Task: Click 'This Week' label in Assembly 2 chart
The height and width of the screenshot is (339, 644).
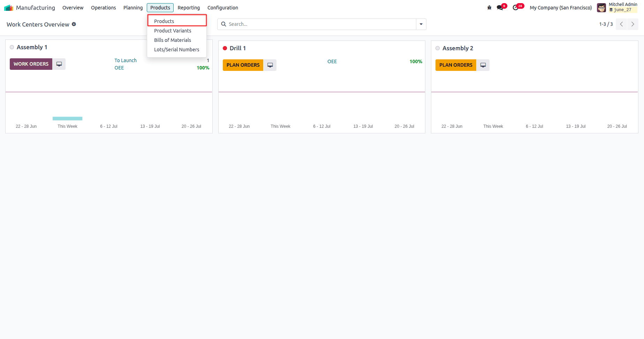Action: pyautogui.click(x=493, y=126)
